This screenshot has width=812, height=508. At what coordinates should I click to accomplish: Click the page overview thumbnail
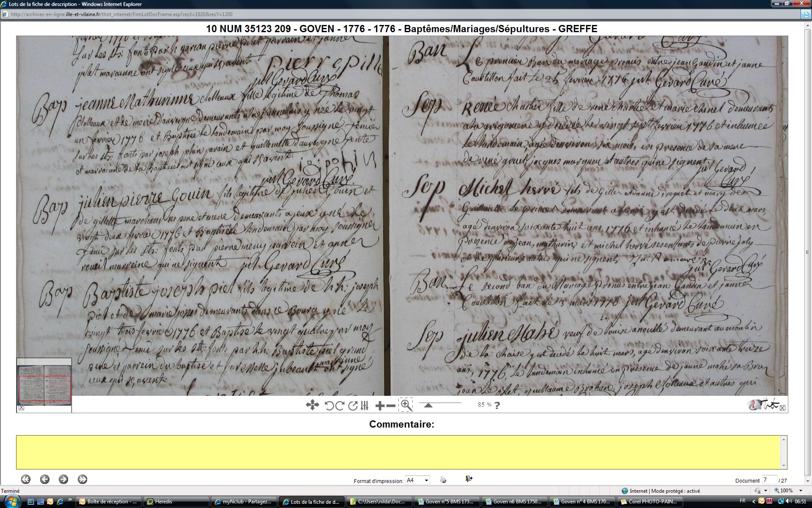click(44, 382)
